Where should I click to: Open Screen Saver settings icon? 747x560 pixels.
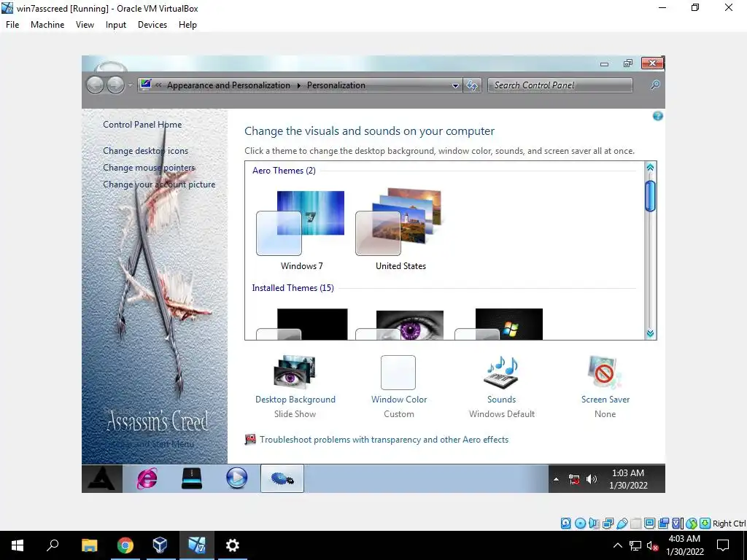[605, 373]
